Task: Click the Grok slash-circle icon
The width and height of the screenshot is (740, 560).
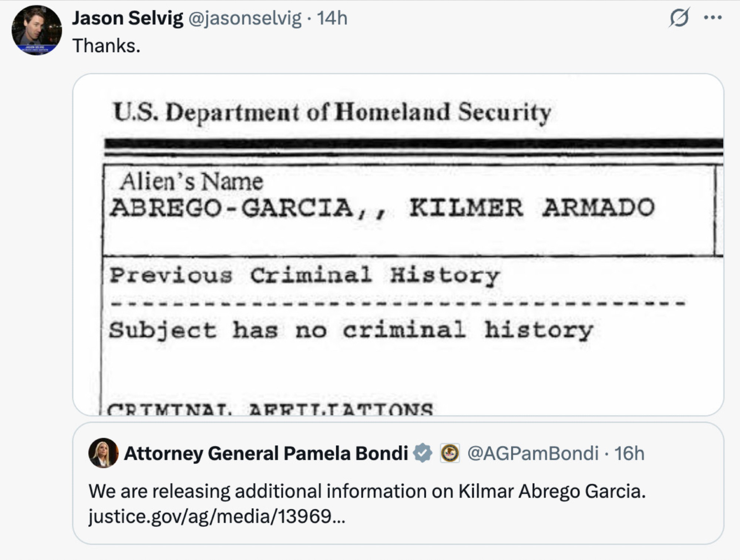Action: 679,17
